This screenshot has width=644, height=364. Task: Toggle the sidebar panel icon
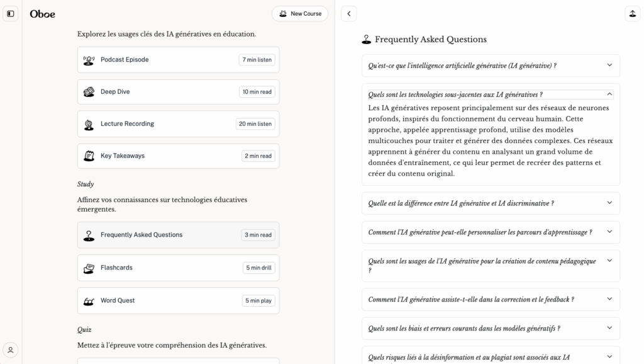(x=11, y=14)
